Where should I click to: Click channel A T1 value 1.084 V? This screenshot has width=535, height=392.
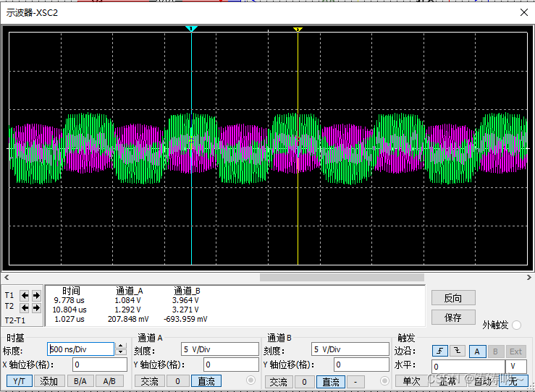point(127,300)
